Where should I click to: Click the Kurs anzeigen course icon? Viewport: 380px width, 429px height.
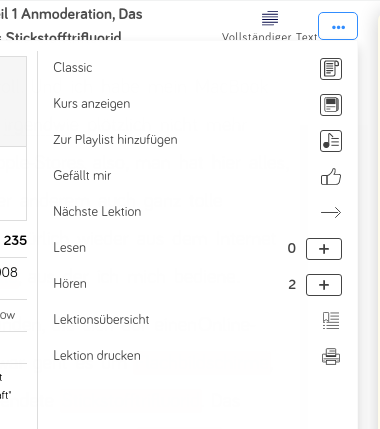tap(331, 105)
